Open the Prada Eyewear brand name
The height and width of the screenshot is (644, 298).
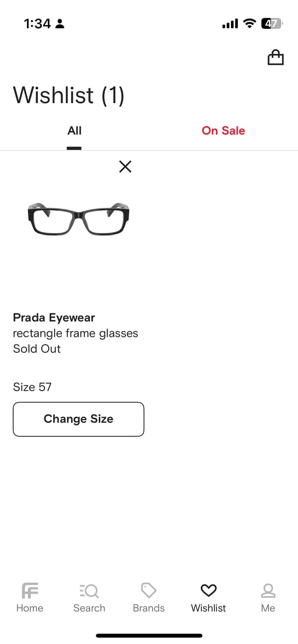54,318
